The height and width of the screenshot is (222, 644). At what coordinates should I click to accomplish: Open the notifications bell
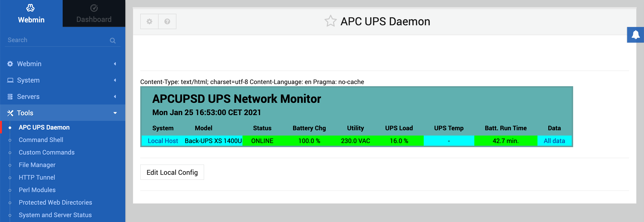pyautogui.click(x=635, y=35)
